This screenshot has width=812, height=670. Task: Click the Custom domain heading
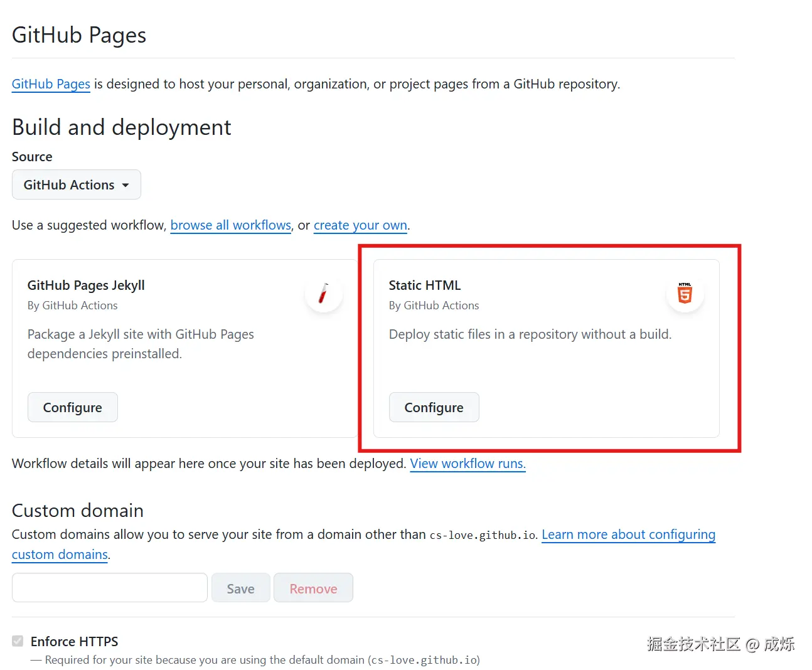78,511
